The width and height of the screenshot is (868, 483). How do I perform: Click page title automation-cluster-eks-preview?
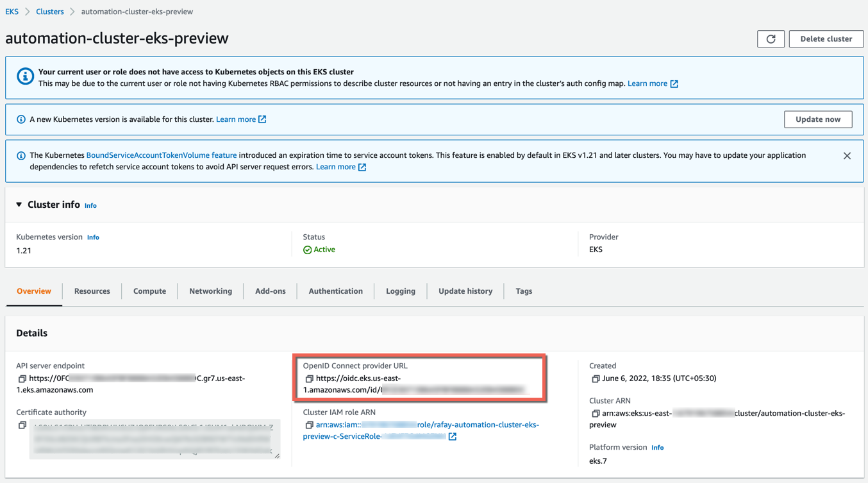click(x=117, y=38)
